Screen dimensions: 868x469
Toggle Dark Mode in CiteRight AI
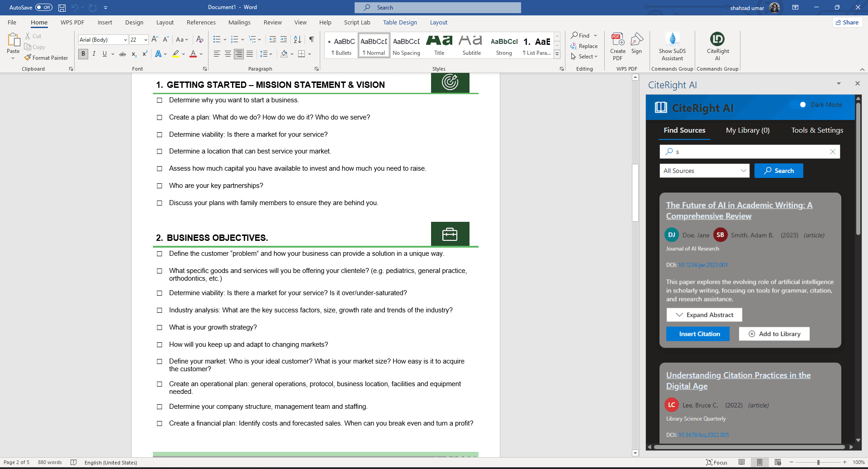(800, 105)
